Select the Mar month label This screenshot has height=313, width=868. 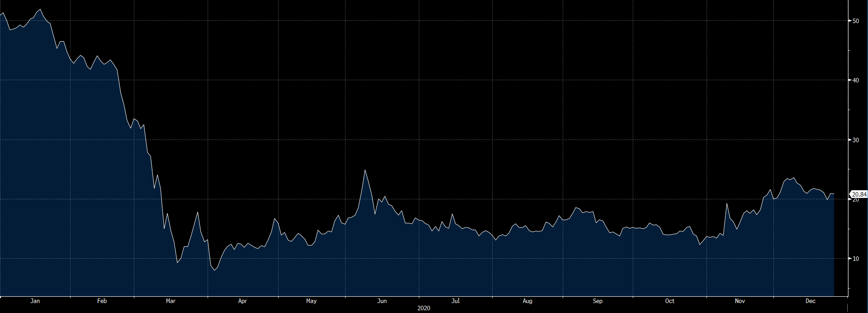tap(171, 301)
